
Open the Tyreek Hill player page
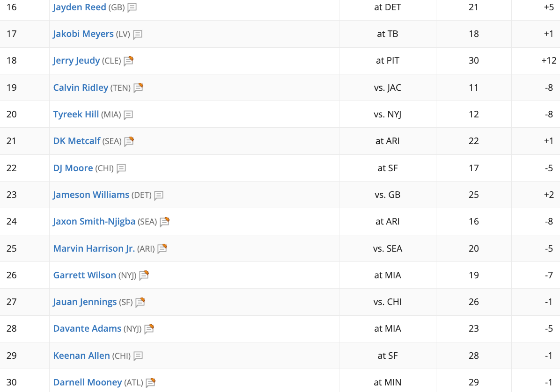tap(76, 114)
